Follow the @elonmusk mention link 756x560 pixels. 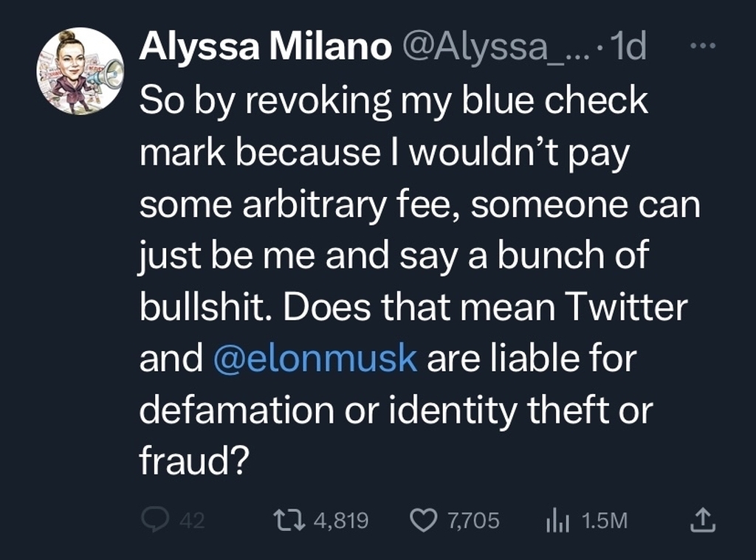[315, 358]
